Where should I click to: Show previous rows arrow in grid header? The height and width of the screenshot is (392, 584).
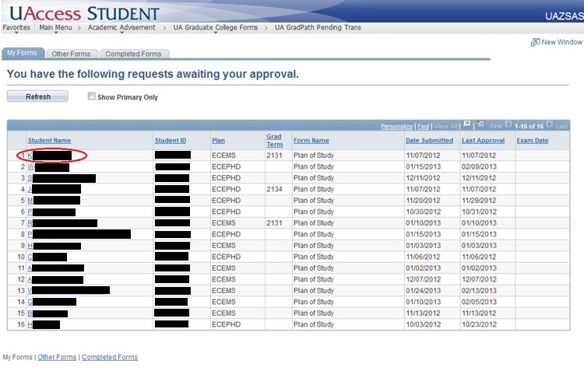(508, 124)
